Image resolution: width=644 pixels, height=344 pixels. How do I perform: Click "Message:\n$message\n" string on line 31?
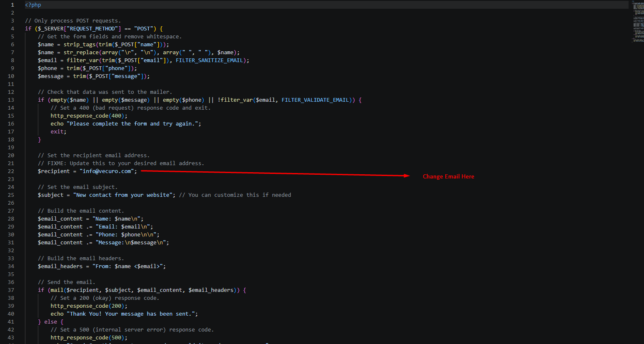pyautogui.click(x=131, y=243)
